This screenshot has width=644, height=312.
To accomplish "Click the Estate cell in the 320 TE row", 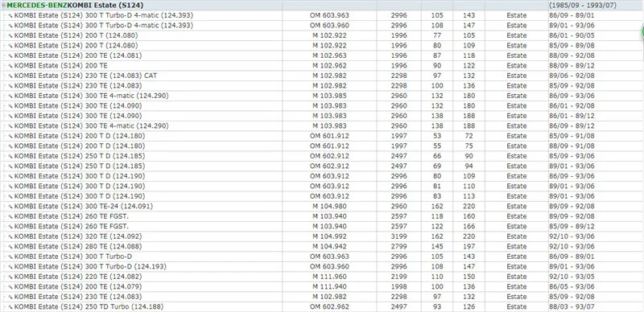I will point(516,236).
